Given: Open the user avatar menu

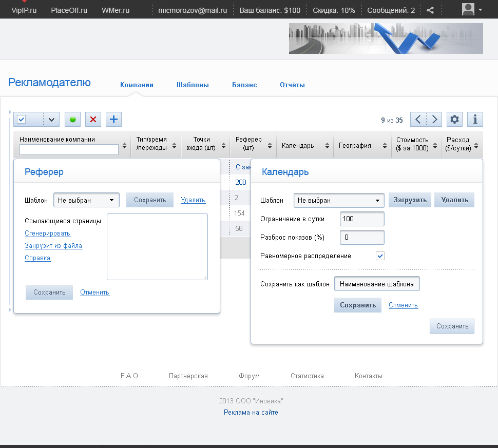Looking at the screenshot, I should 472,10.
